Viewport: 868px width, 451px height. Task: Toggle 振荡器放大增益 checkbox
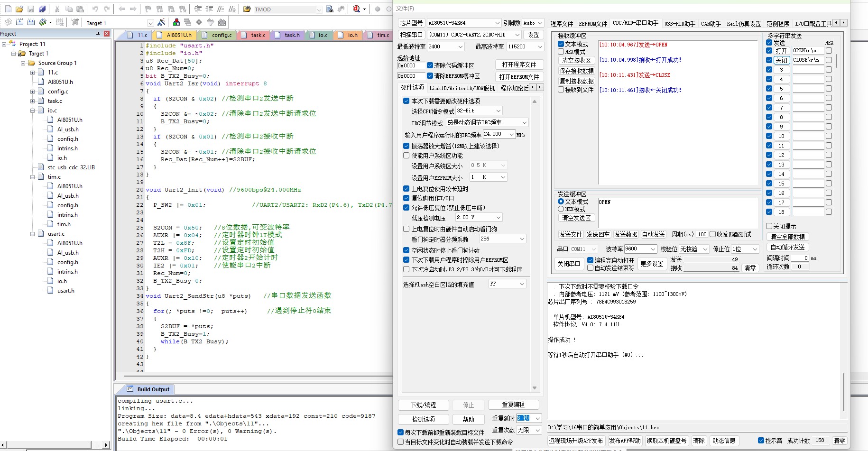click(x=406, y=146)
